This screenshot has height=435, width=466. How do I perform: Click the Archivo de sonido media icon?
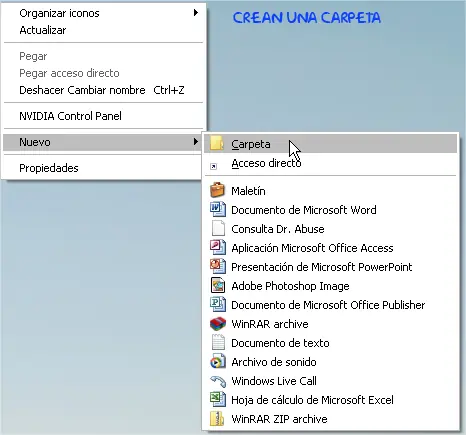(218, 362)
